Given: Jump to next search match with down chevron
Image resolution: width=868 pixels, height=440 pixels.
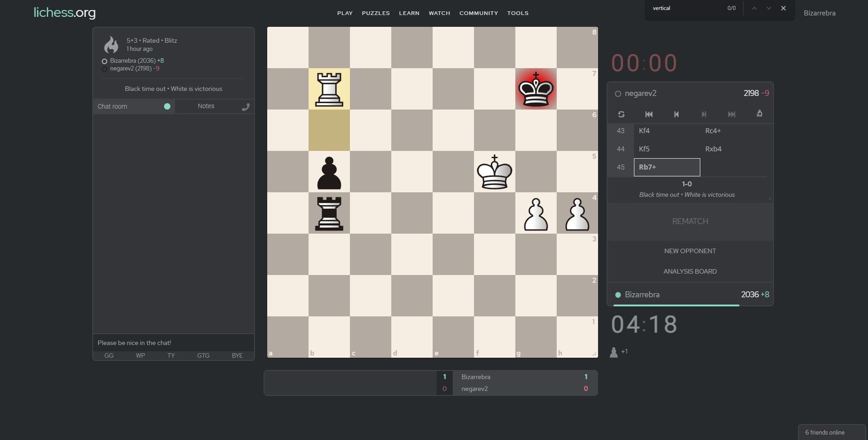Looking at the screenshot, I should 768,8.
